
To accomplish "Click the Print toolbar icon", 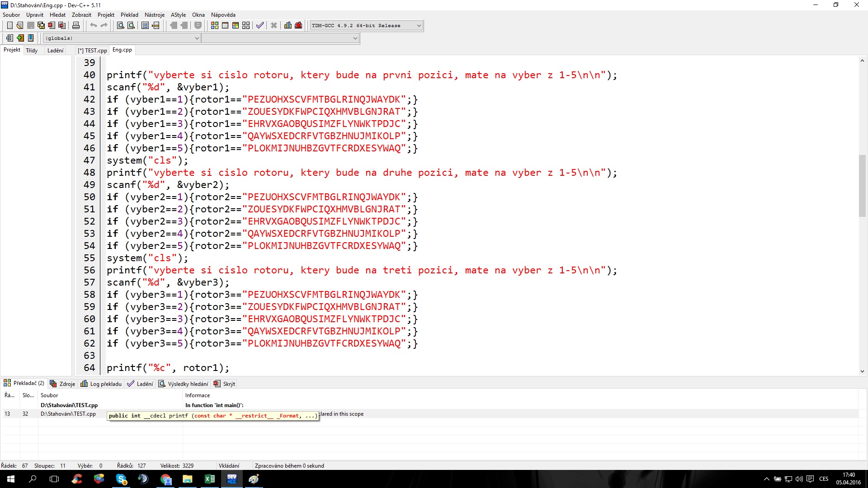I will (x=76, y=25).
